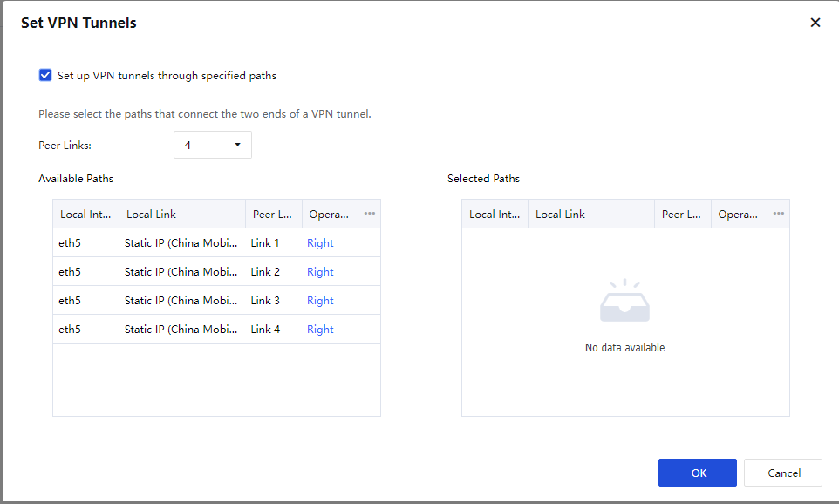Select the eth5 row with Link 1

tap(70, 243)
